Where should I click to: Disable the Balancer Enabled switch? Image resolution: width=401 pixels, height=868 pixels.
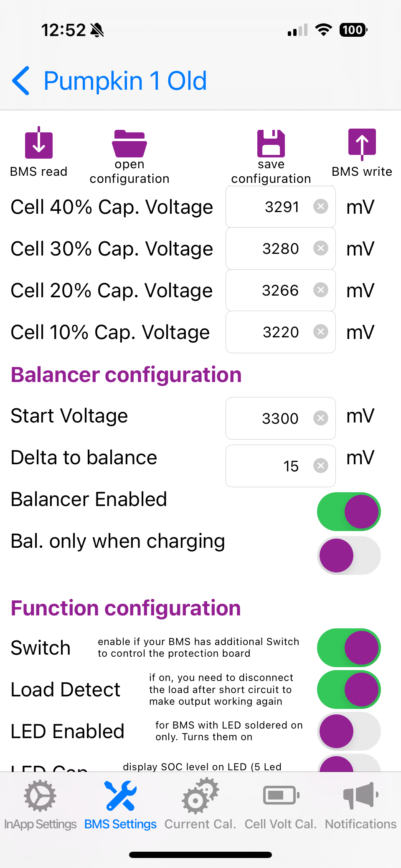349,511
